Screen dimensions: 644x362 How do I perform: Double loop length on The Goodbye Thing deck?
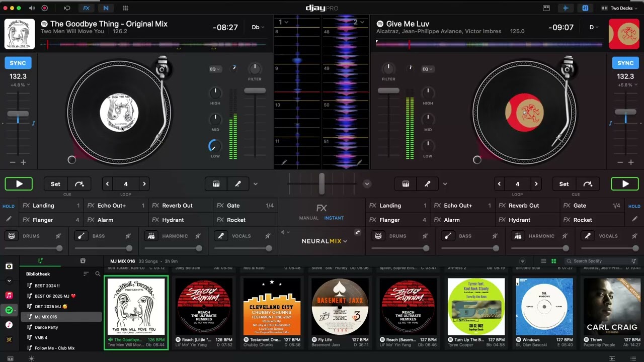pos(144,184)
